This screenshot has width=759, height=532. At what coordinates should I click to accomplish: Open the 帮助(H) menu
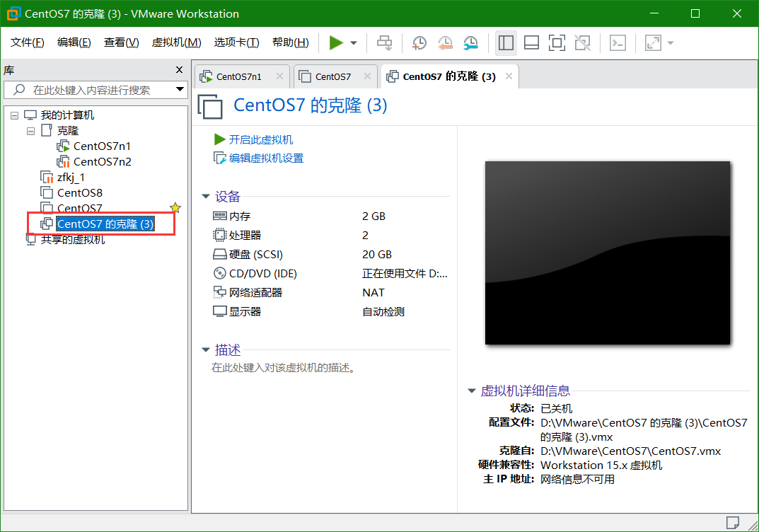coord(291,42)
